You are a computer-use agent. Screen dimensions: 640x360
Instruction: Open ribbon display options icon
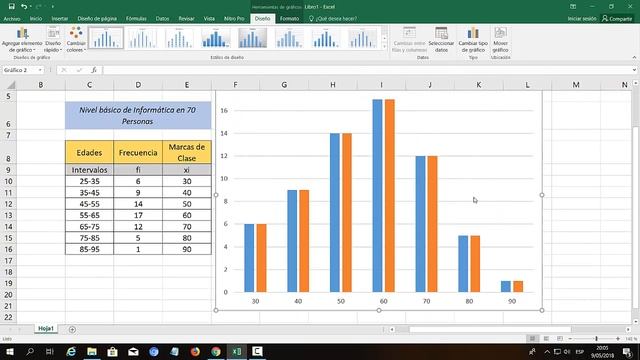573,7
